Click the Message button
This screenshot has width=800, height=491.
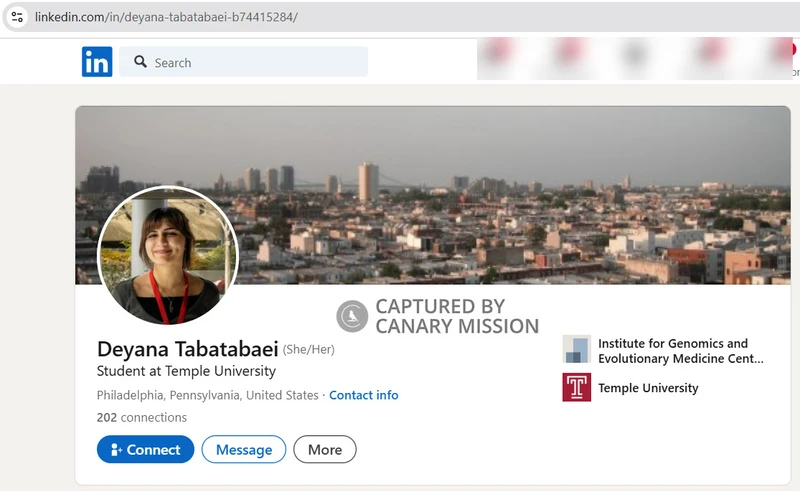244,449
